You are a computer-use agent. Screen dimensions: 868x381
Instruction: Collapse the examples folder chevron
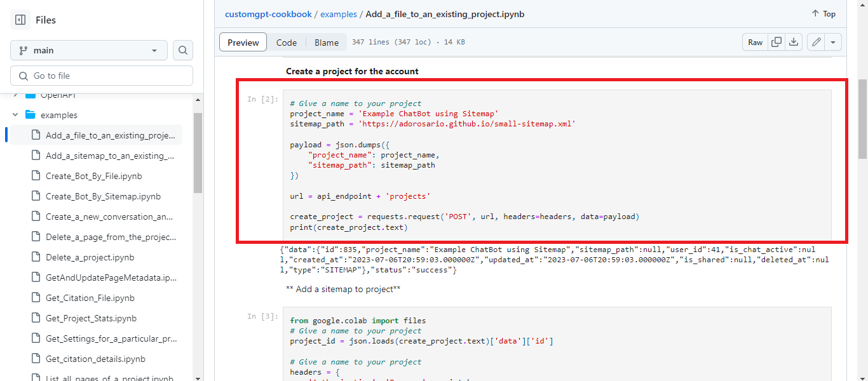(15, 115)
